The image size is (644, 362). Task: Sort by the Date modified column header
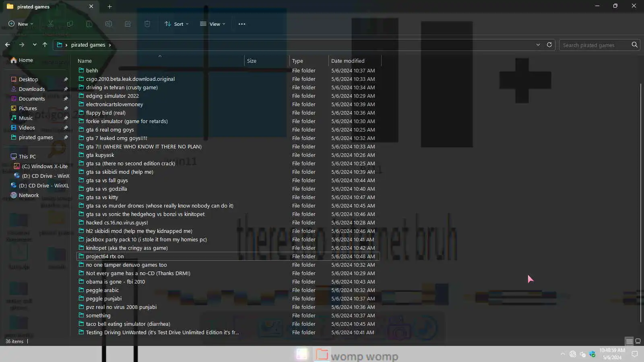[355, 61]
